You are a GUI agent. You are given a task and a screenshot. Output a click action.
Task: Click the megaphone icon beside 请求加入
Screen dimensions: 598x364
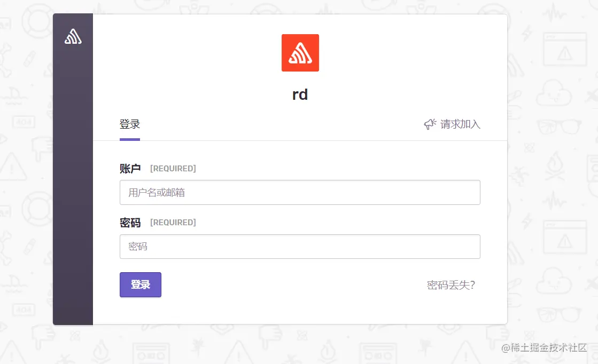tap(430, 124)
